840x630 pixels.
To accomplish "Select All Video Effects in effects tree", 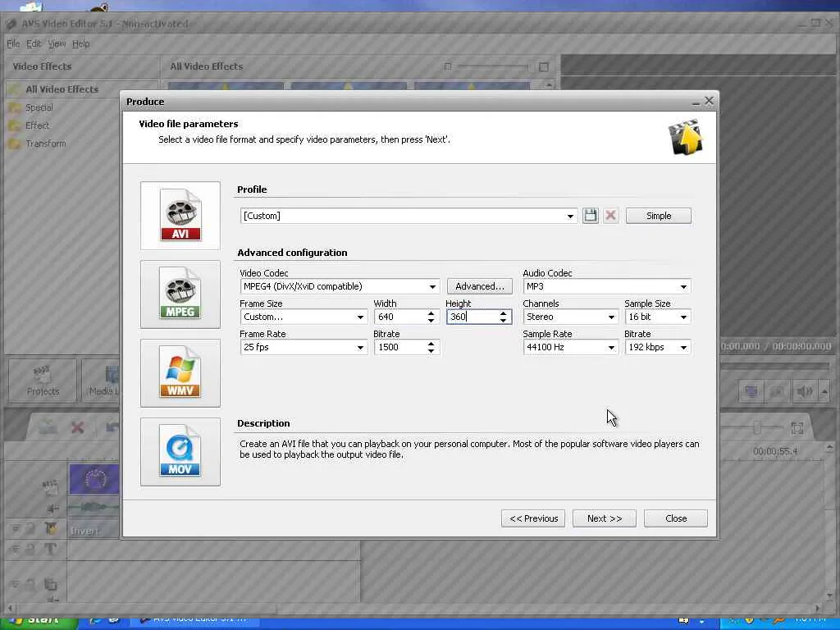I will tap(62, 89).
